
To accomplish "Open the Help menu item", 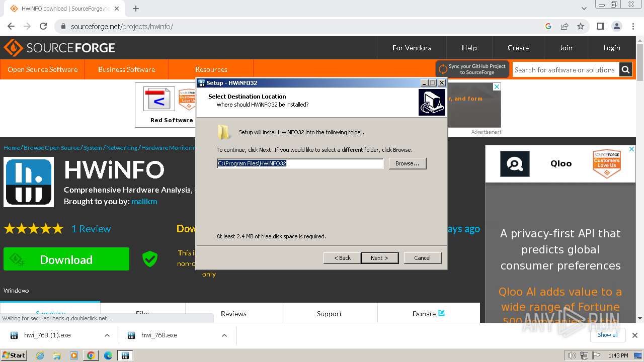I will (469, 48).
